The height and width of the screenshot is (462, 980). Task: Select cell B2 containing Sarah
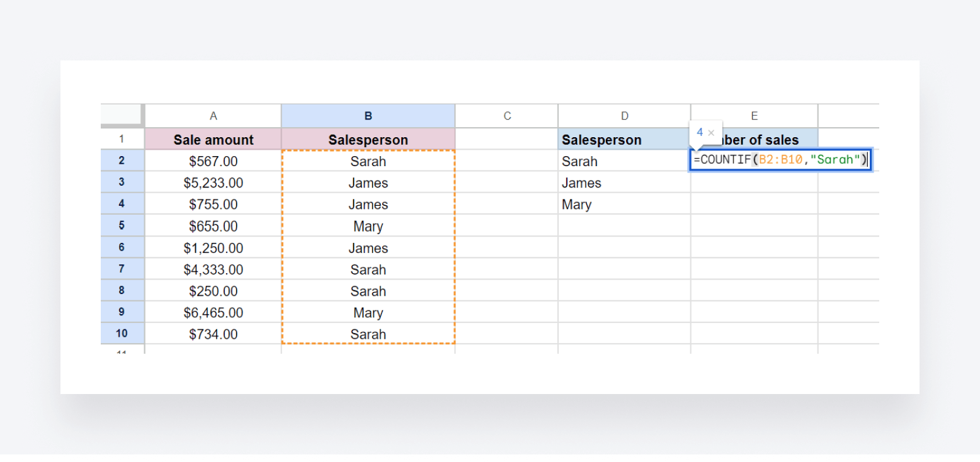click(x=368, y=161)
